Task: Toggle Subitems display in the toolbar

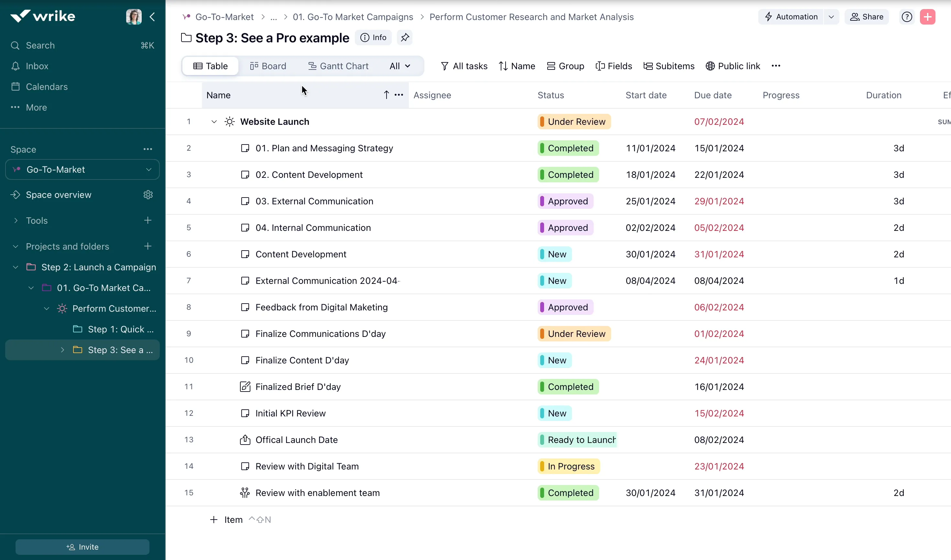Action: tap(669, 66)
